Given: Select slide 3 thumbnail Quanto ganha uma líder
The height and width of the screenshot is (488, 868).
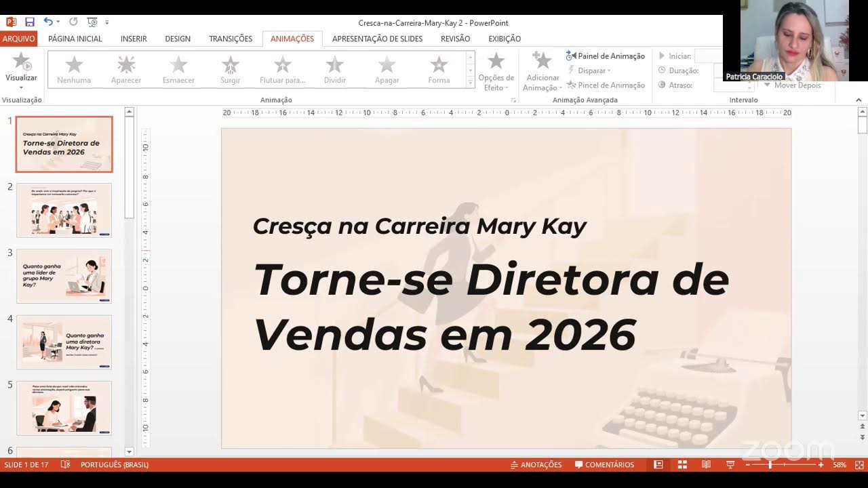Looking at the screenshot, I should (64, 276).
